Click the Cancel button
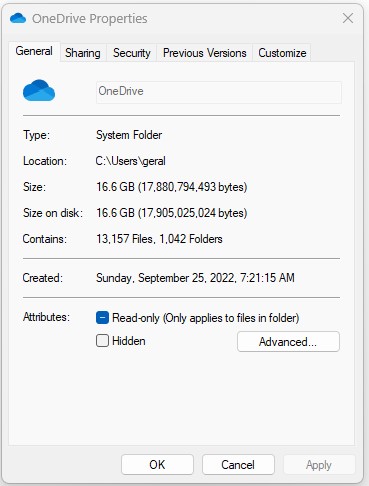The height and width of the screenshot is (486, 369). pyautogui.click(x=238, y=464)
